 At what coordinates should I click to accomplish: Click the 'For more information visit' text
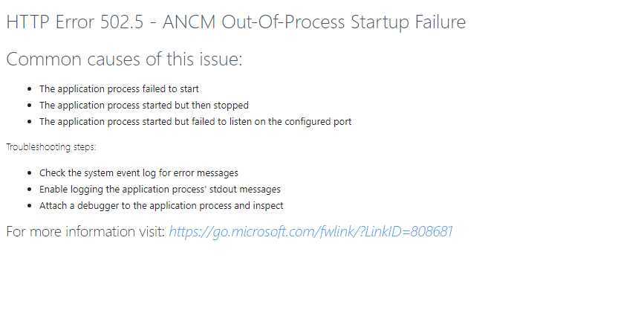(x=86, y=232)
